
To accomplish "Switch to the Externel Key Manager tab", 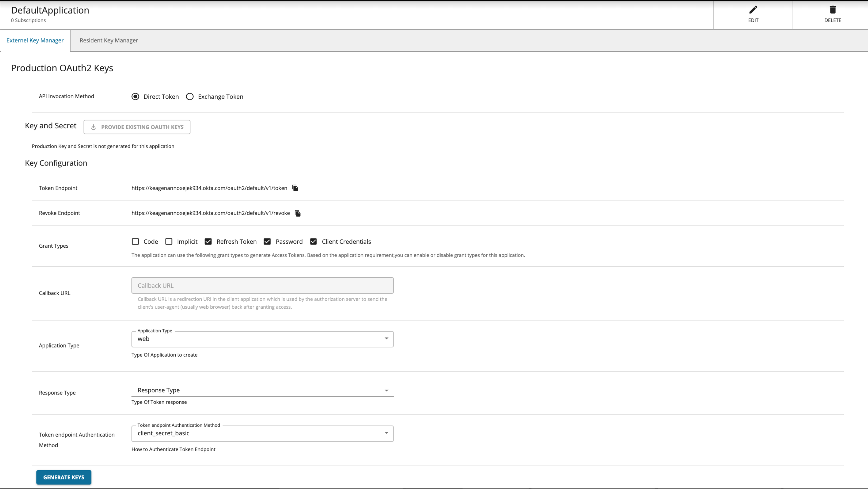I will pos(35,40).
